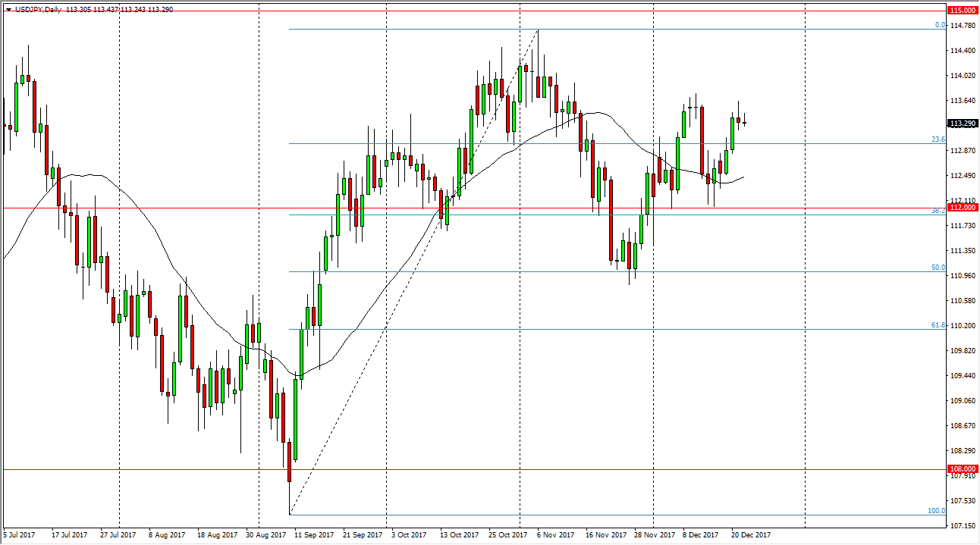
Task: Click the 109.440 price axis label
Action: click(963, 376)
